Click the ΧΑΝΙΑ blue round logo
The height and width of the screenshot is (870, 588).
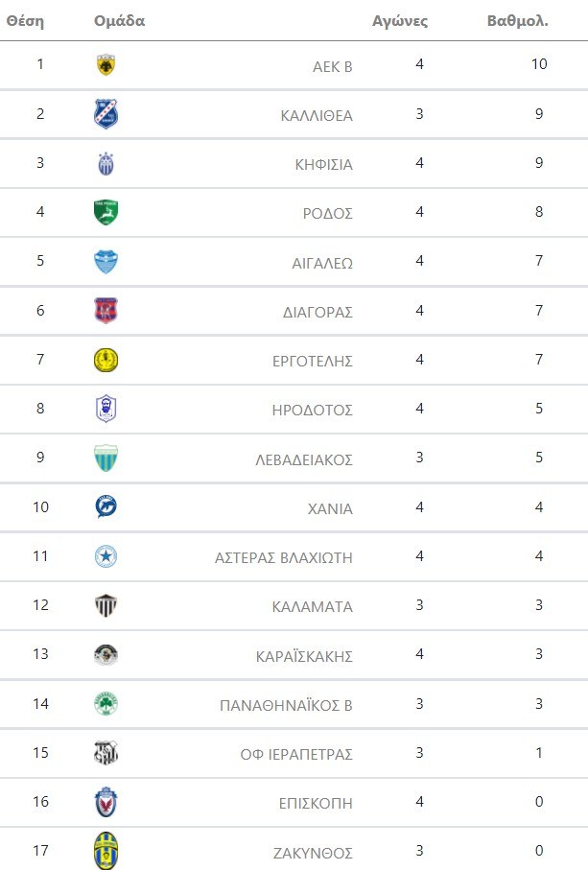106,507
